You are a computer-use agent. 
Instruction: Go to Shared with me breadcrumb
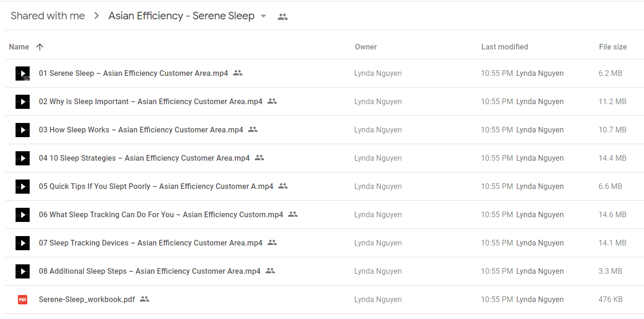(x=48, y=16)
